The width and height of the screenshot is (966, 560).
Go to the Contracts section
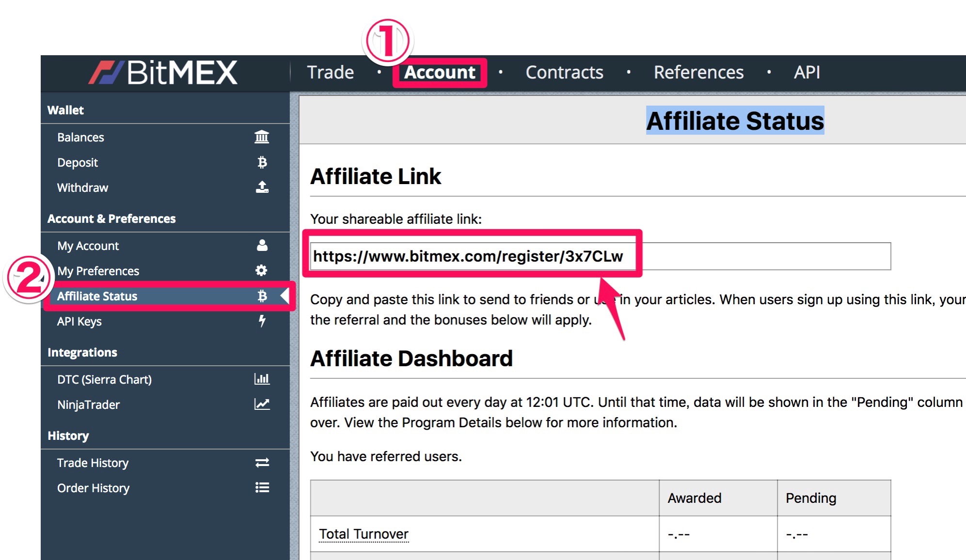[564, 72]
